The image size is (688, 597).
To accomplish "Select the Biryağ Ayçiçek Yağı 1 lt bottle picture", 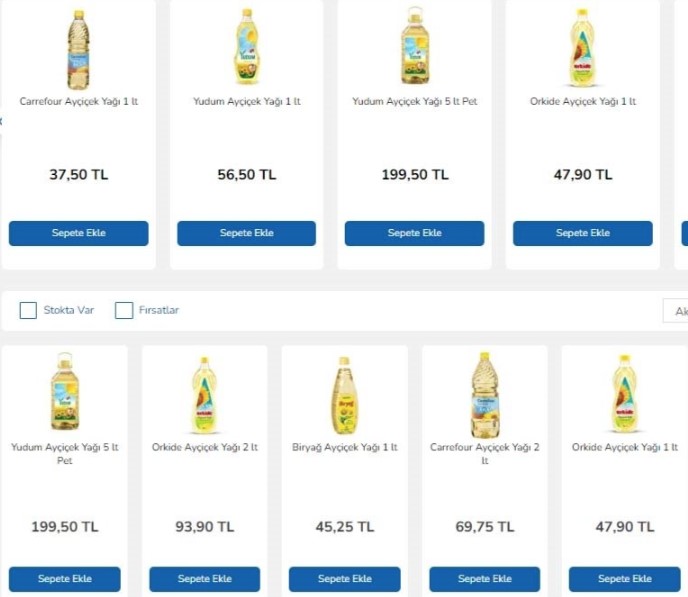I will 344,394.
